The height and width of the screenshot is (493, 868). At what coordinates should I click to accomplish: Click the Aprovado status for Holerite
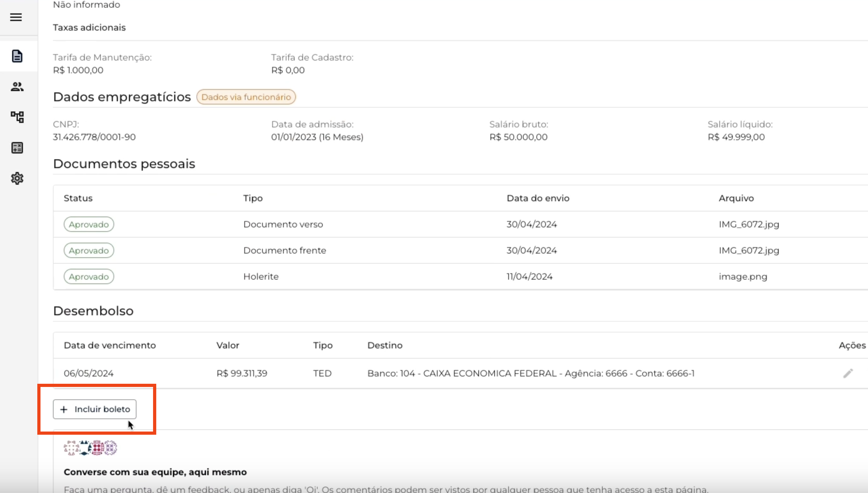pyautogui.click(x=89, y=276)
